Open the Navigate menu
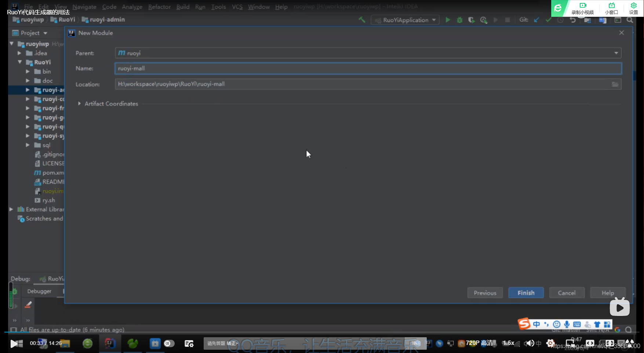 [84, 7]
